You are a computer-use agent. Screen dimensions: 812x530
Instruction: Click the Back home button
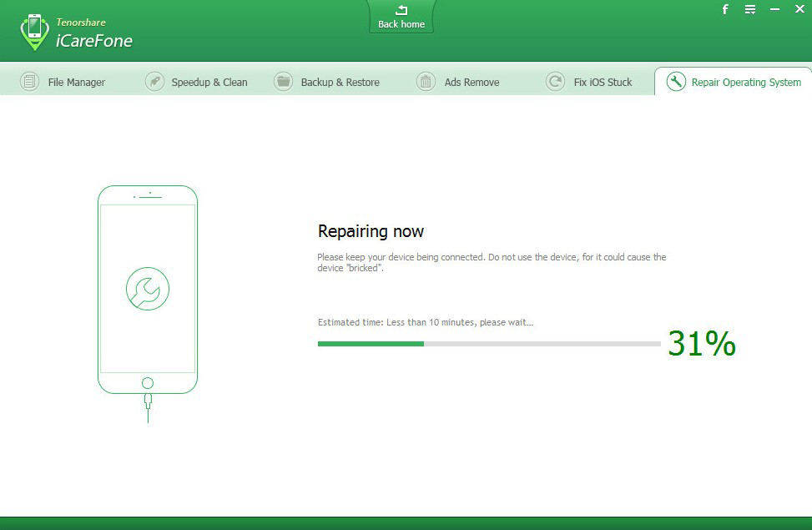point(401,17)
